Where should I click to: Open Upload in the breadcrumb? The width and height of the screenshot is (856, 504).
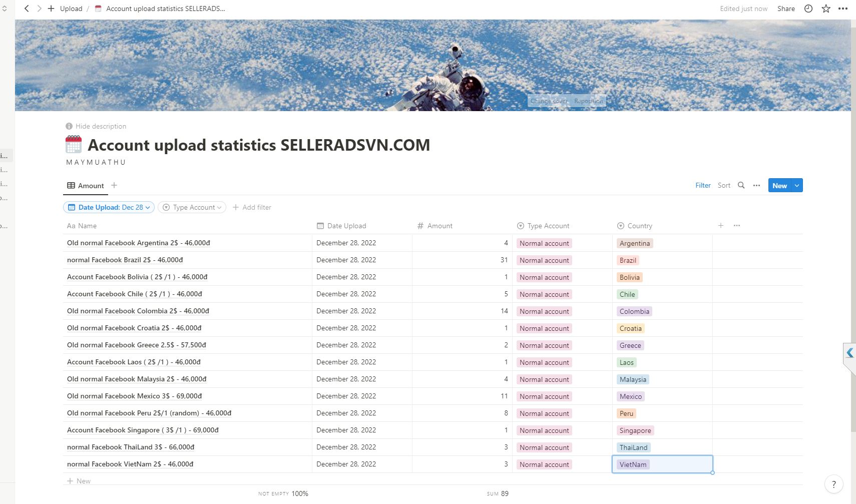pyautogui.click(x=71, y=9)
